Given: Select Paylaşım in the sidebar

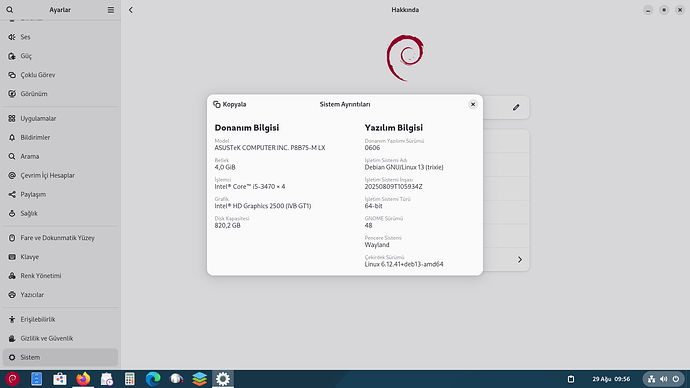Looking at the screenshot, I should (x=60, y=194).
